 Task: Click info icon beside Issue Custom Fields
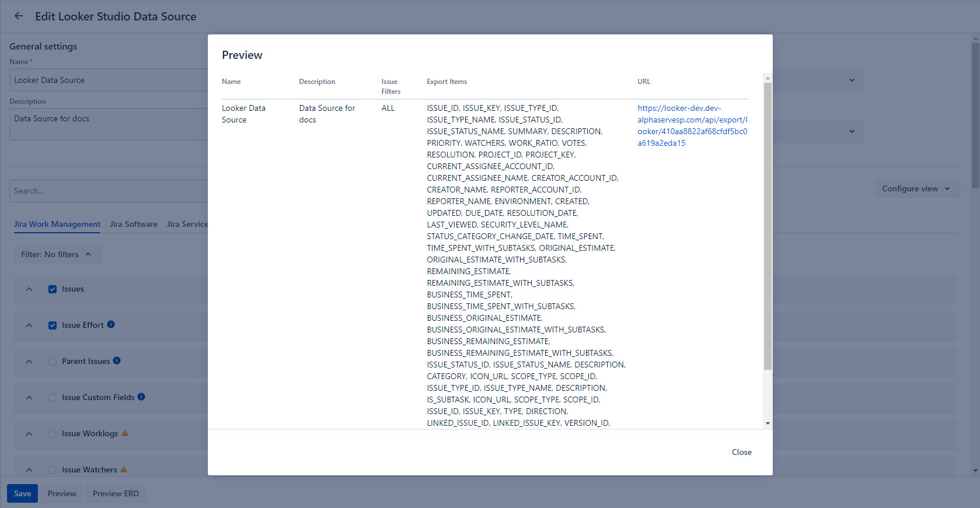click(x=141, y=397)
